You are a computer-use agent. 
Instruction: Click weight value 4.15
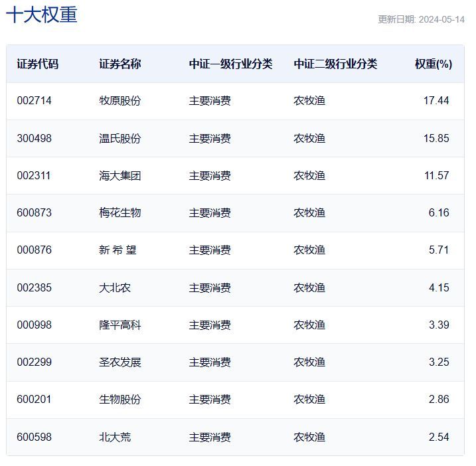tap(439, 287)
